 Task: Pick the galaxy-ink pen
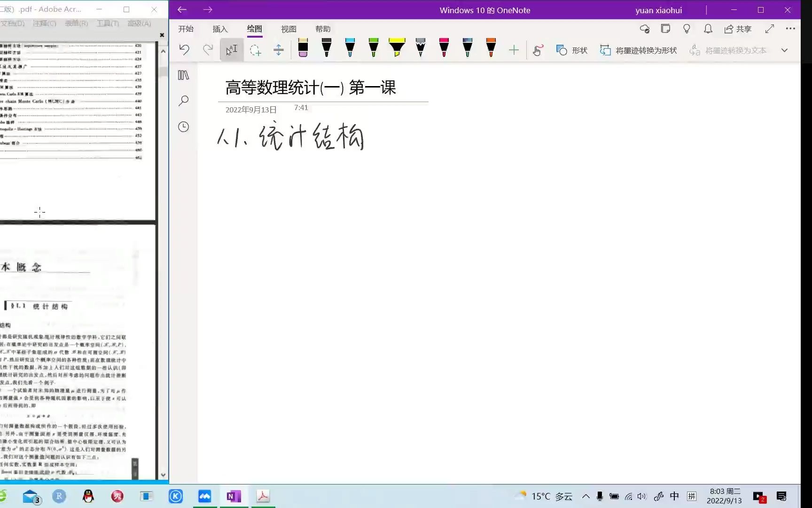tap(468, 48)
